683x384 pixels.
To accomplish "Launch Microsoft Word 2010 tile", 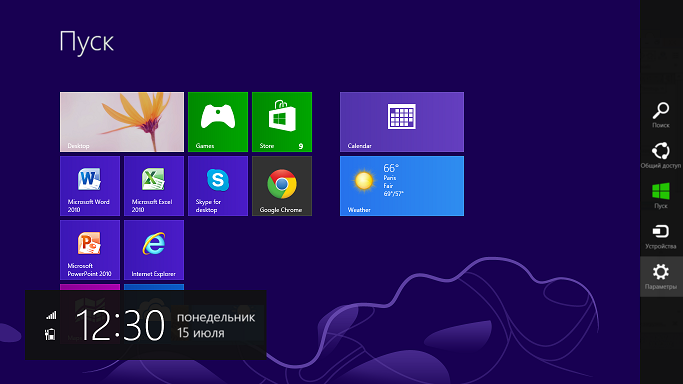I will click(x=90, y=186).
